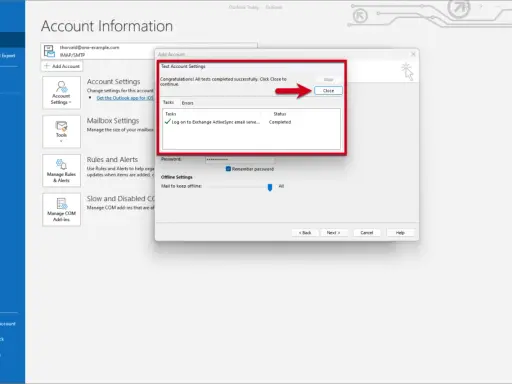Close the Add Account dialog with X
Screen dimensions: 512x384
(x=413, y=54)
